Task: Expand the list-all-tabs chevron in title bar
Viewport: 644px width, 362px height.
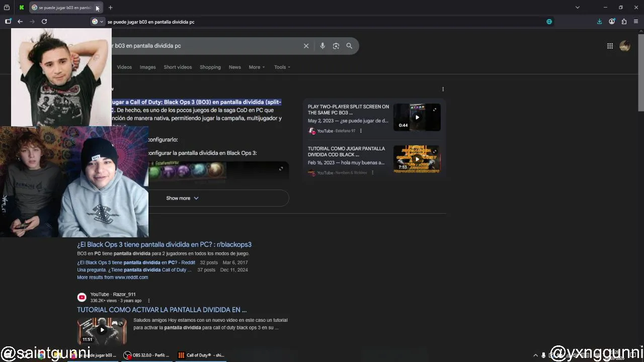Action: (578, 8)
